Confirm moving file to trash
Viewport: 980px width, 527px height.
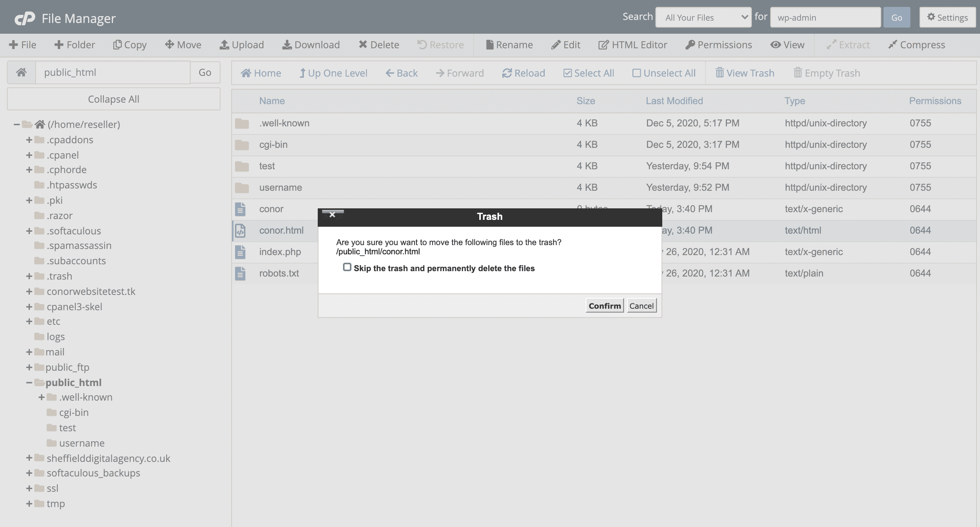pos(604,306)
